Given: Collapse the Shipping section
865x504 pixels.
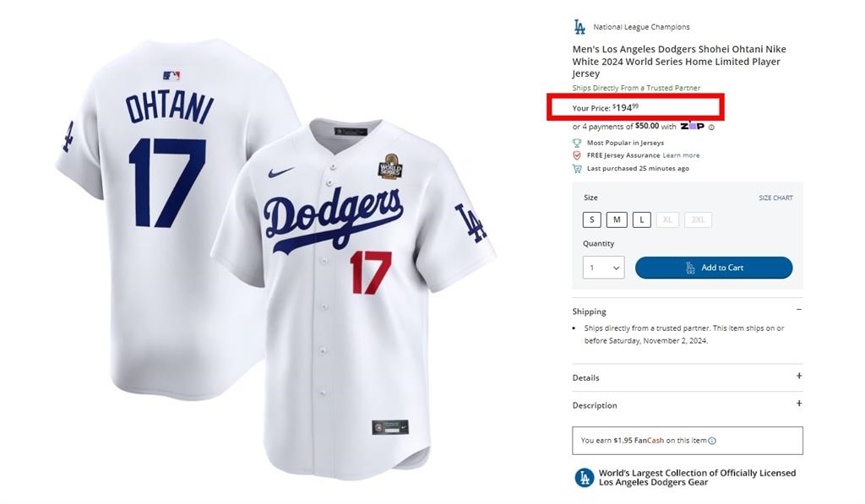Looking at the screenshot, I should pos(799,311).
